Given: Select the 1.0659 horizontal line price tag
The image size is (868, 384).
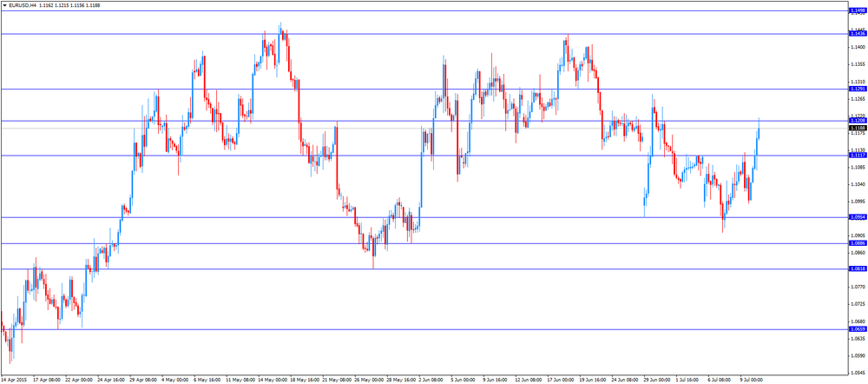Looking at the screenshot, I should (x=858, y=329).
